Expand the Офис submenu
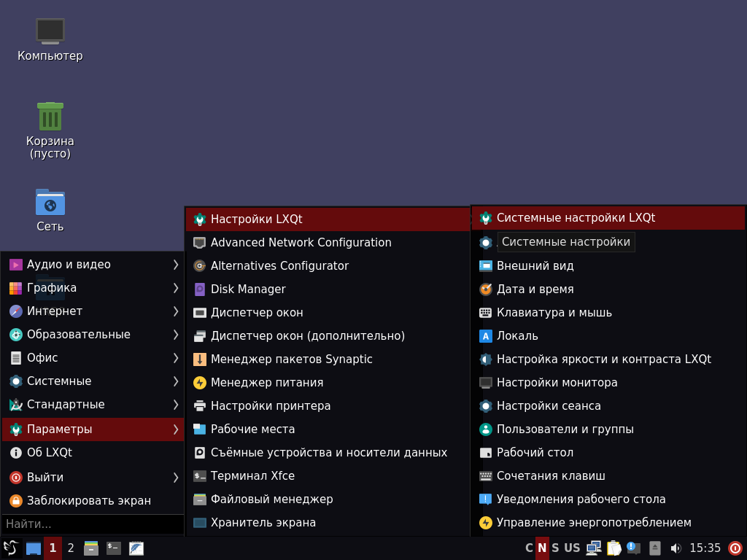The image size is (747, 560). [x=93, y=357]
